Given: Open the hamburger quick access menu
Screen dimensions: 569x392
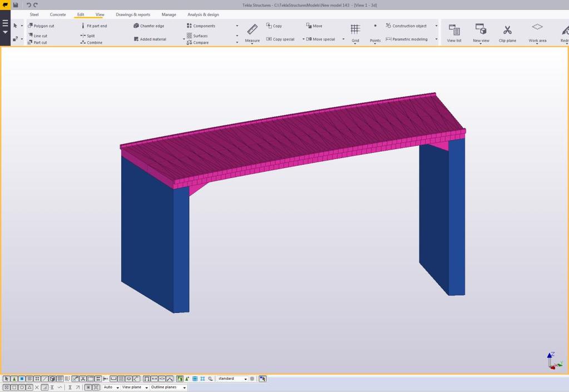Looking at the screenshot, I should (5, 23).
